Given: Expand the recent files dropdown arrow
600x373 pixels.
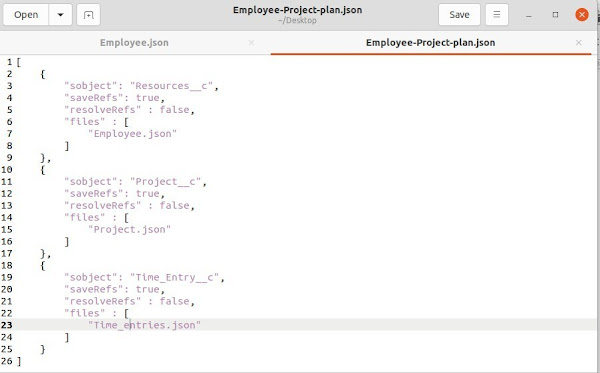Looking at the screenshot, I should [60, 15].
